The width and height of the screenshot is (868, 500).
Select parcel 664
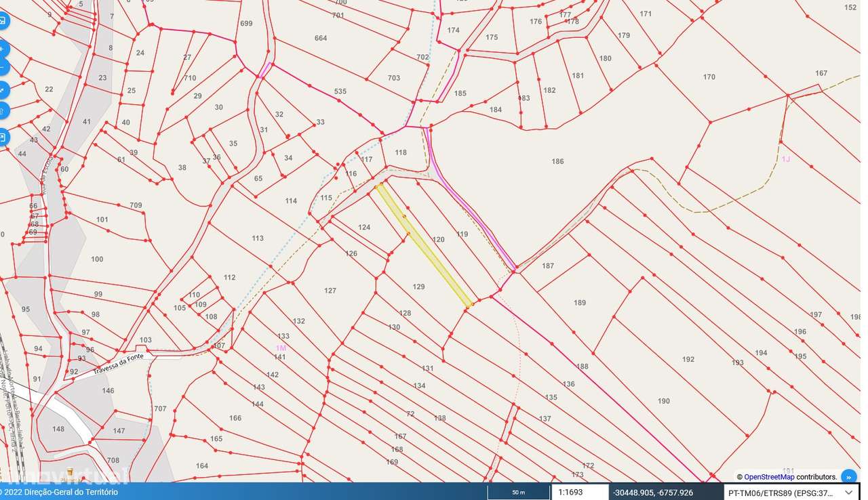(x=321, y=38)
